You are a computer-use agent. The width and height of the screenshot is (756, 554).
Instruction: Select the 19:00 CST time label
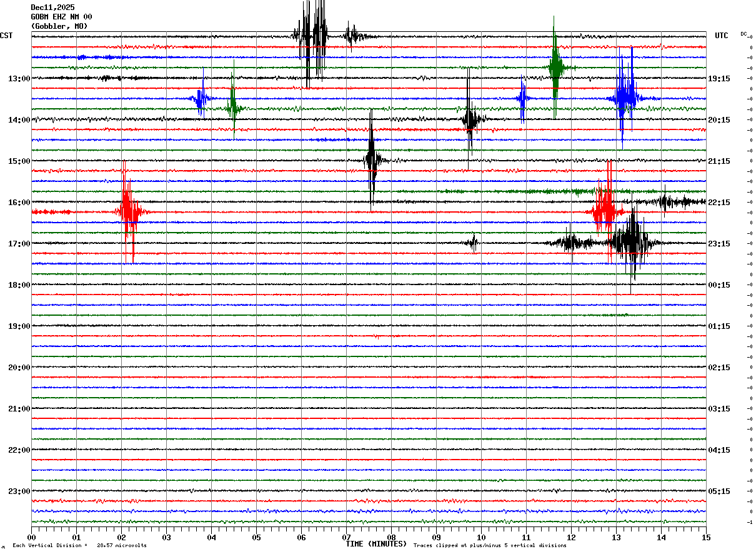coord(19,326)
